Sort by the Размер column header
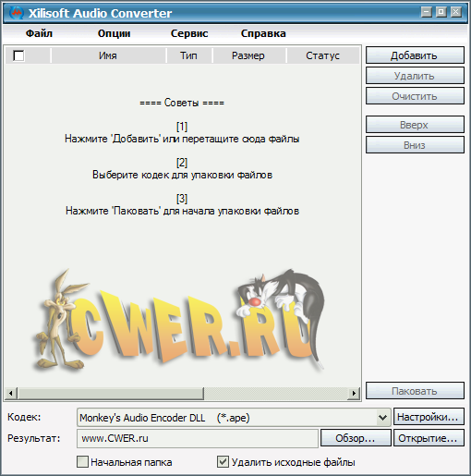The height and width of the screenshot is (476, 471). click(248, 55)
